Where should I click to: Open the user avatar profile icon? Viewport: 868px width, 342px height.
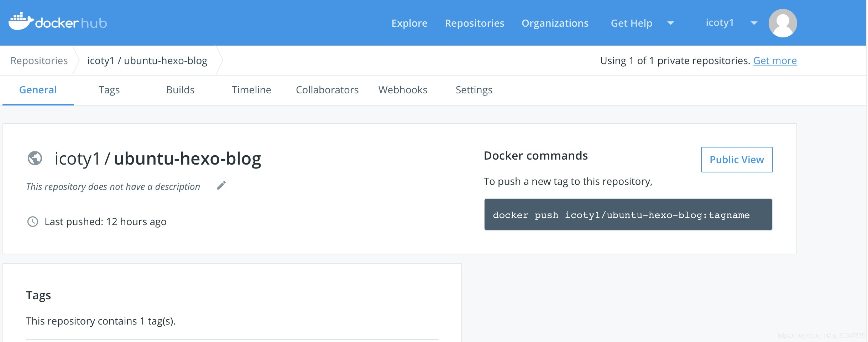pos(783,23)
